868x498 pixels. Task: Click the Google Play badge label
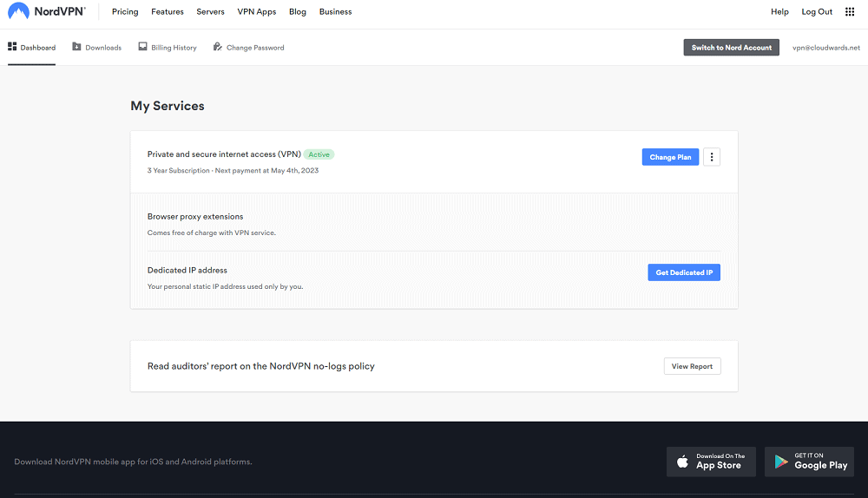[821, 462]
